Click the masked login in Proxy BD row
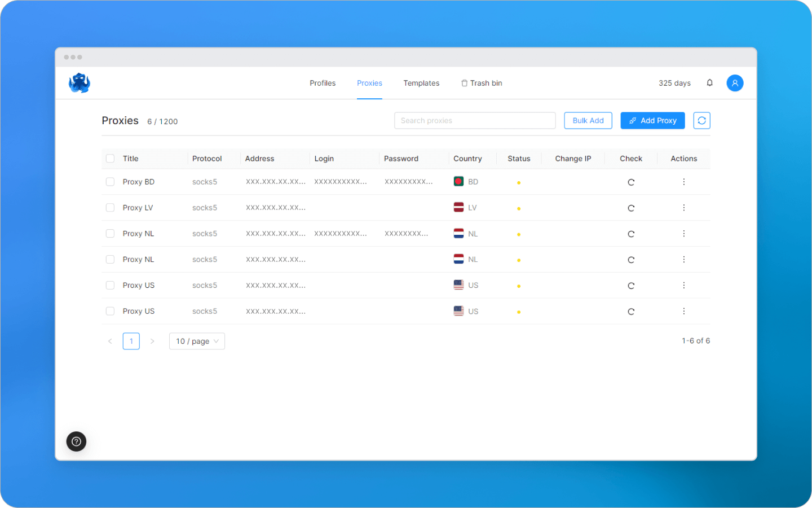Viewport: 812px width, 508px height. pyautogui.click(x=341, y=182)
